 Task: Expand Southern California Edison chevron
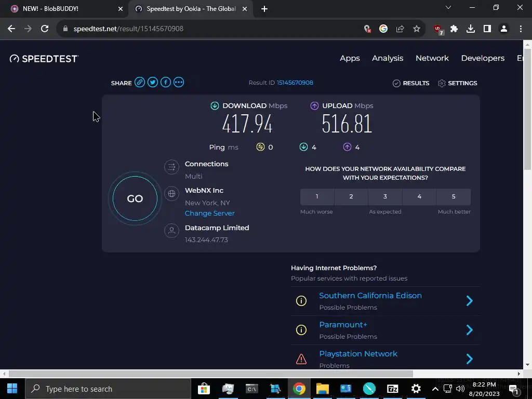(x=470, y=301)
